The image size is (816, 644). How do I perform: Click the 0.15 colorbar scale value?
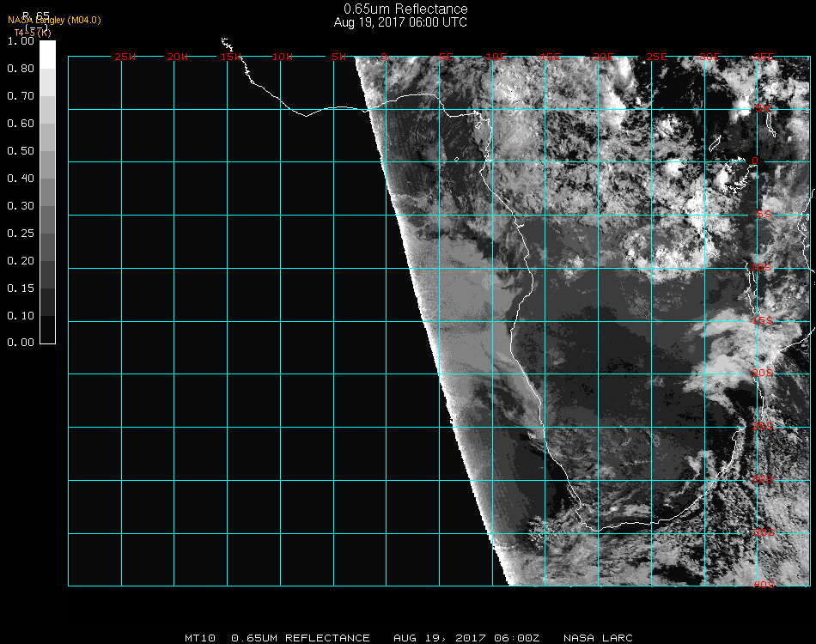tap(21, 289)
